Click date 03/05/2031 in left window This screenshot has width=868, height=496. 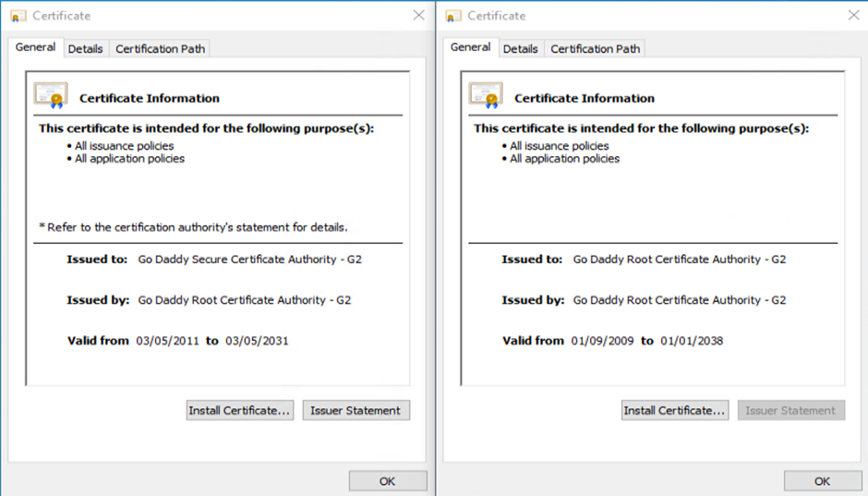click(257, 341)
